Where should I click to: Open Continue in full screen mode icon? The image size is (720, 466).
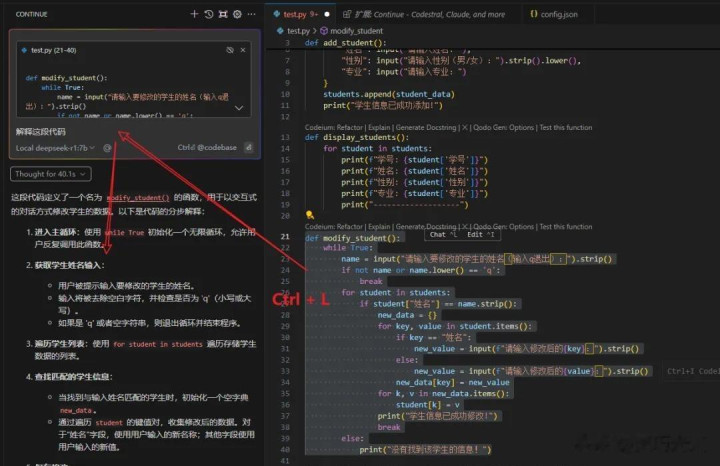click(x=223, y=14)
